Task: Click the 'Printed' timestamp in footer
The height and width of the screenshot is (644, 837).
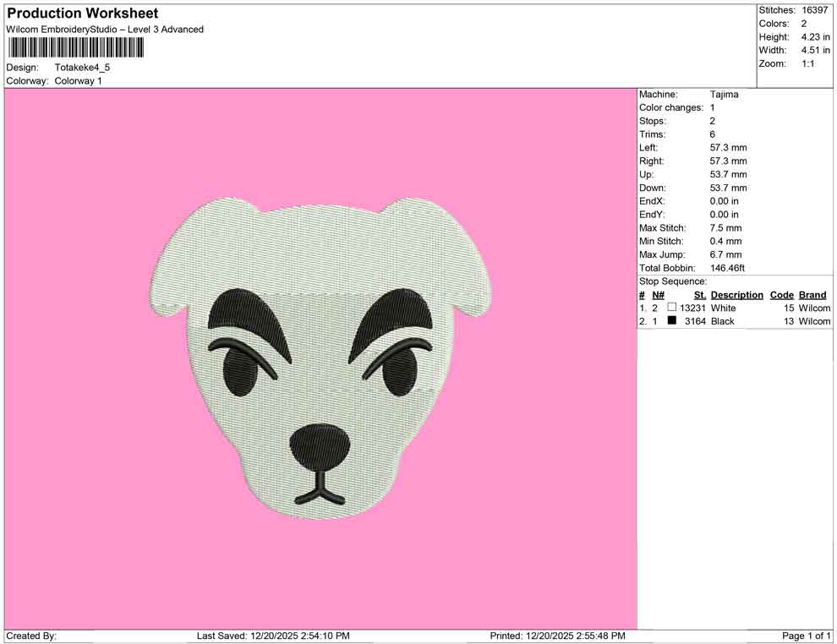Action: 558,636
